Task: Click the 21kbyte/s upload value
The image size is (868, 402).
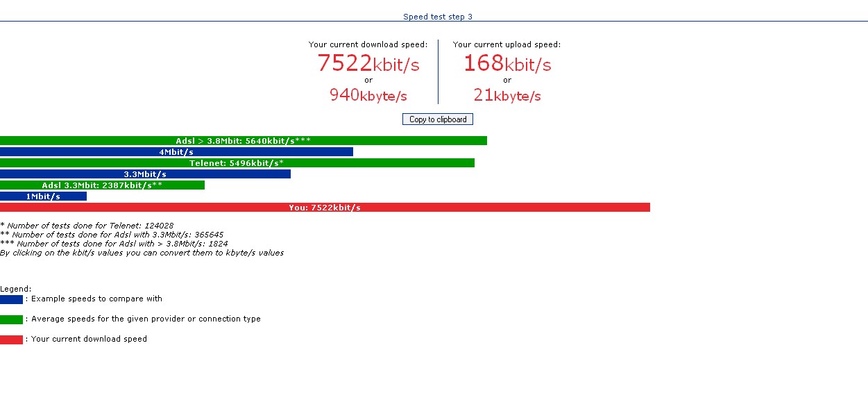Action: [x=507, y=95]
